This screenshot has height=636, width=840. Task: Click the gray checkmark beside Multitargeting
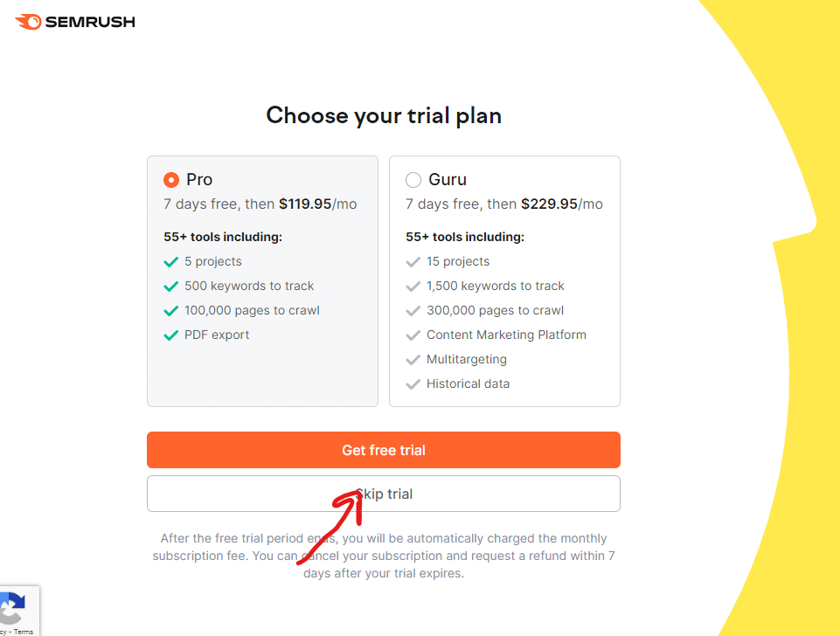(x=413, y=359)
